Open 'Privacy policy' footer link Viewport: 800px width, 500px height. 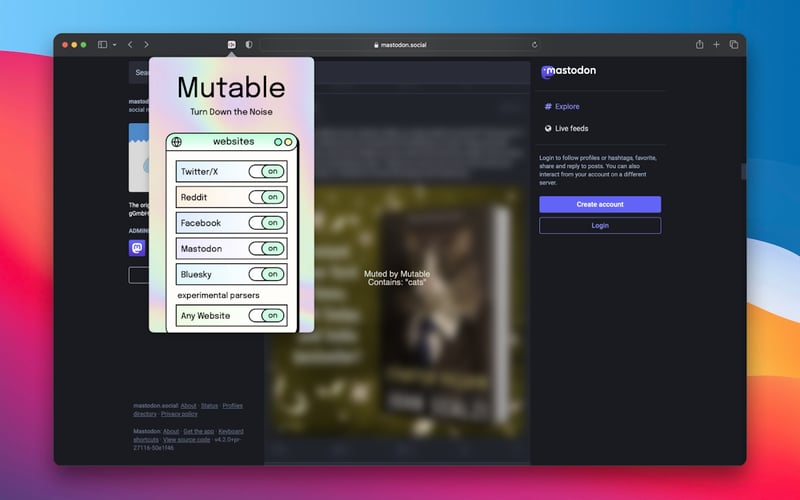[x=179, y=414]
